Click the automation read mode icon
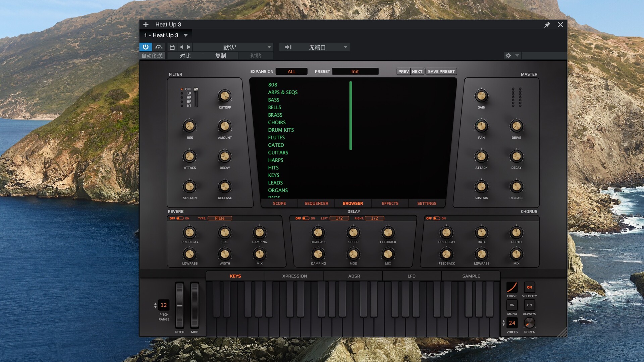Screen dimensions: 644x362 (159, 47)
